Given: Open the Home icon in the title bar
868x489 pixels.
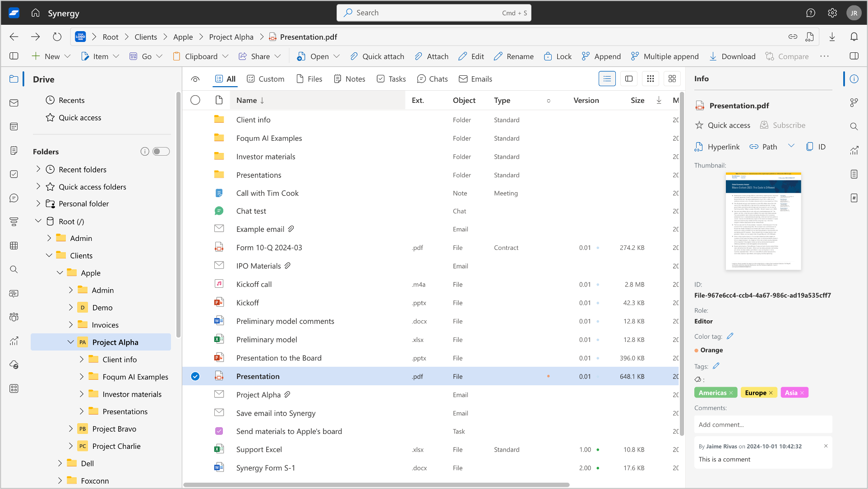Looking at the screenshot, I should [36, 13].
